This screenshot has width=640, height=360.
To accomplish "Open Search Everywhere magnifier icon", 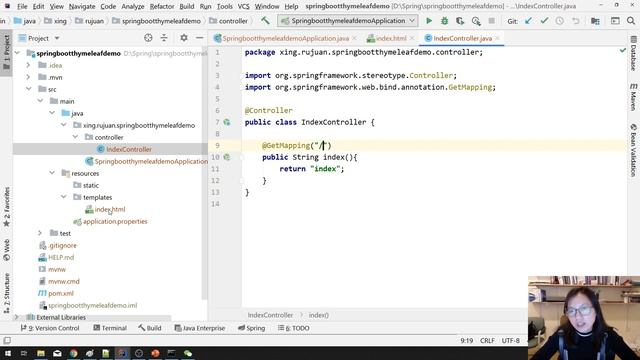I will click(631, 21).
